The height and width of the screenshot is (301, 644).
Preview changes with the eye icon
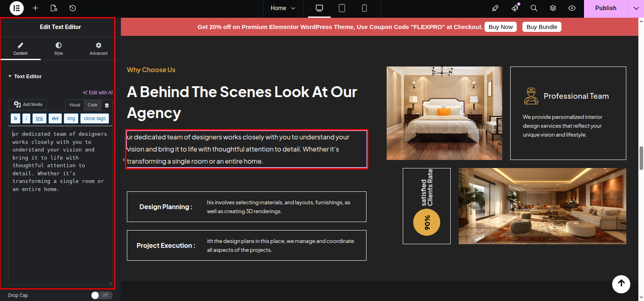coord(572,8)
